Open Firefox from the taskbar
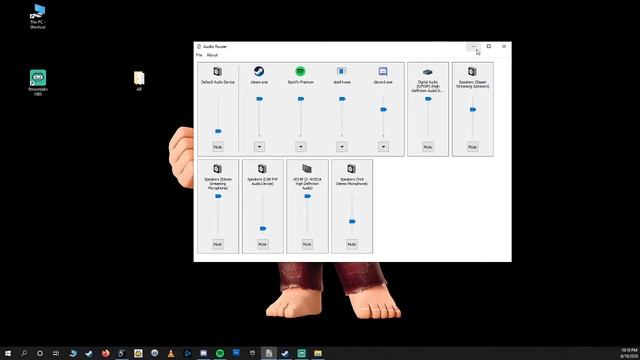Screen dimensions: 640x360 coord(105,353)
